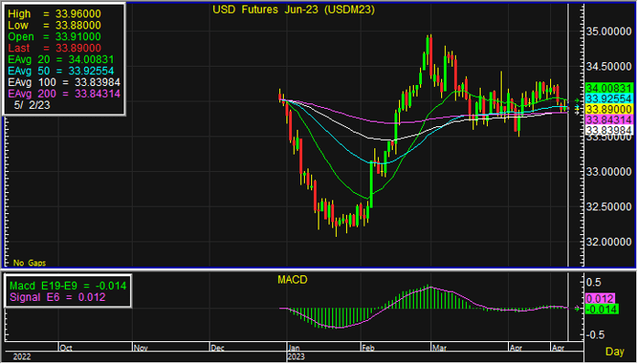
Task: Click the 2023 year label
Action: click(x=296, y=357)
